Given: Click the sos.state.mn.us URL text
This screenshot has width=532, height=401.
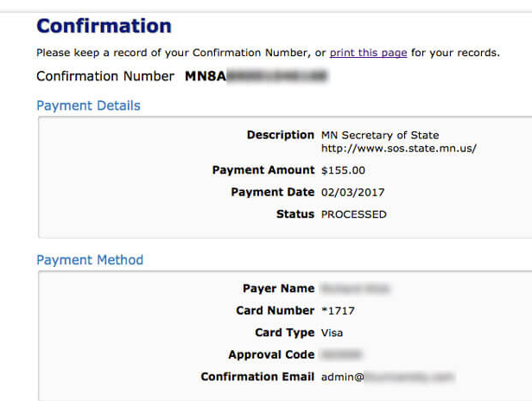Looking at the screenshot, I should pyautogui.click(x=398, y=148).
